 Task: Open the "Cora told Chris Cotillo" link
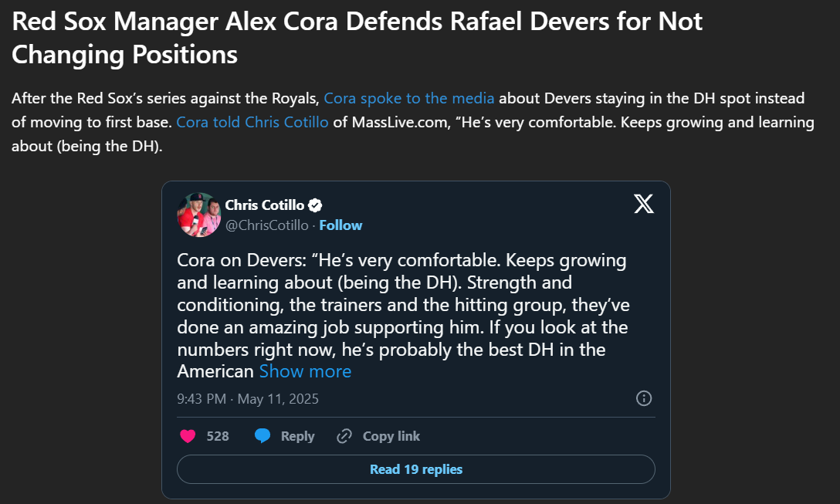[252, 123]
